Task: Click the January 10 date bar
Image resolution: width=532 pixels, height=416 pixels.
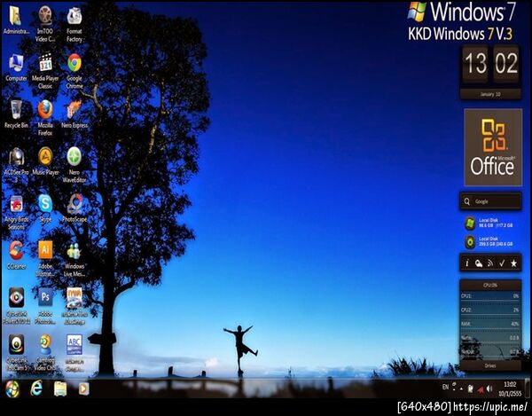Action: click(490, 94)
